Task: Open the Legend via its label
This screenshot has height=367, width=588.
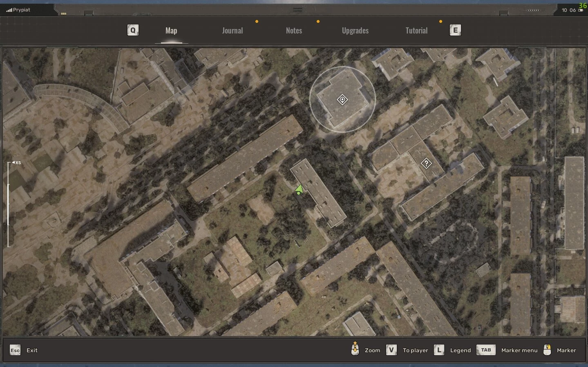Action: point(461,350)
